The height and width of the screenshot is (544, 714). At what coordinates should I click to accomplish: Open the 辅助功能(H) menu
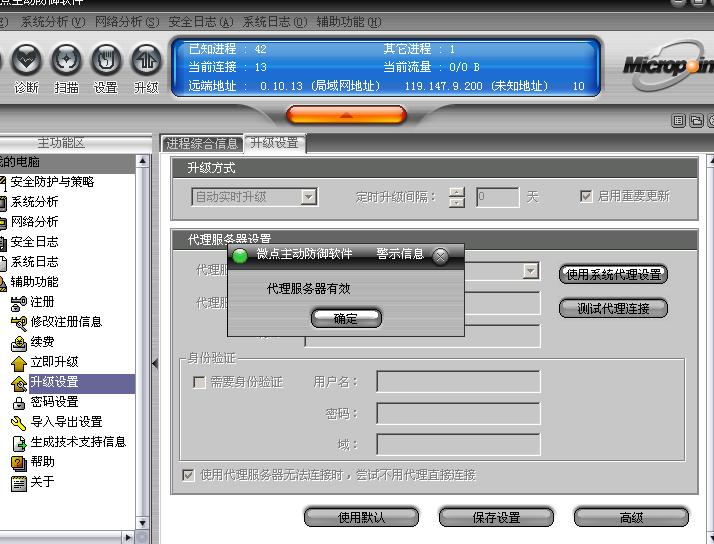pos(349,22)
